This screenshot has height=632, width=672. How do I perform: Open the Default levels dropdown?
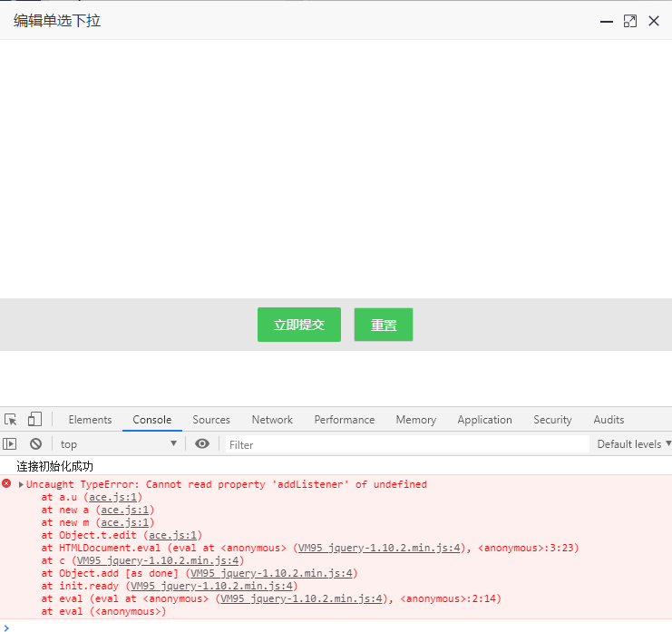(634, 444)
